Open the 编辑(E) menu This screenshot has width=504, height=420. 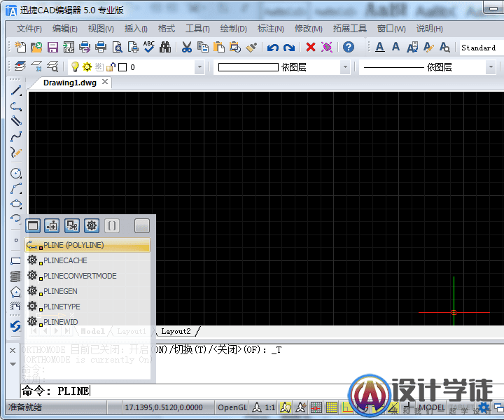click(x=65, y=29)
